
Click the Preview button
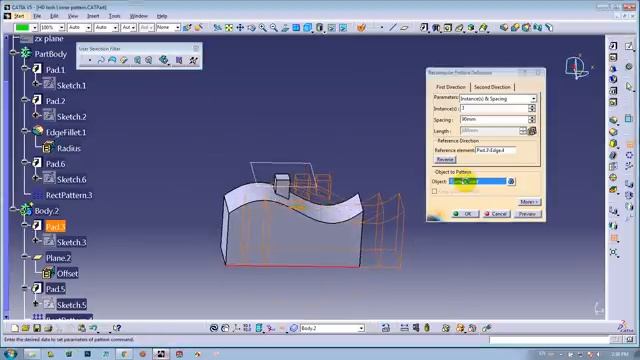[527, 214]
